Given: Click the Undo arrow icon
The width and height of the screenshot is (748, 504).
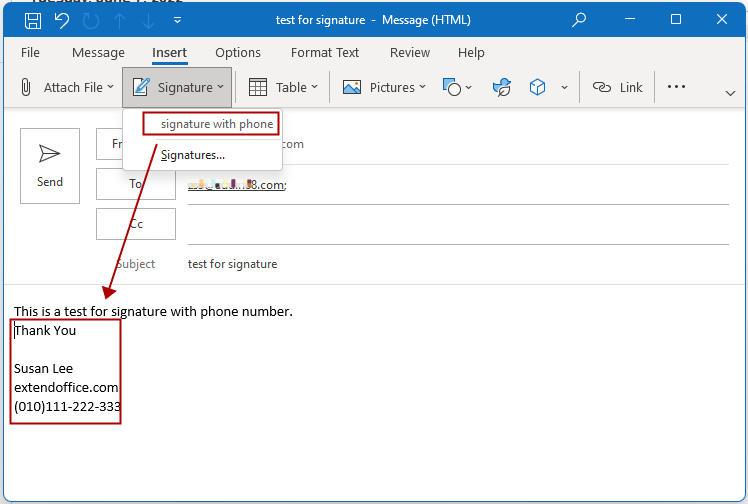Looking at the screenshot, I should (62, 20).
